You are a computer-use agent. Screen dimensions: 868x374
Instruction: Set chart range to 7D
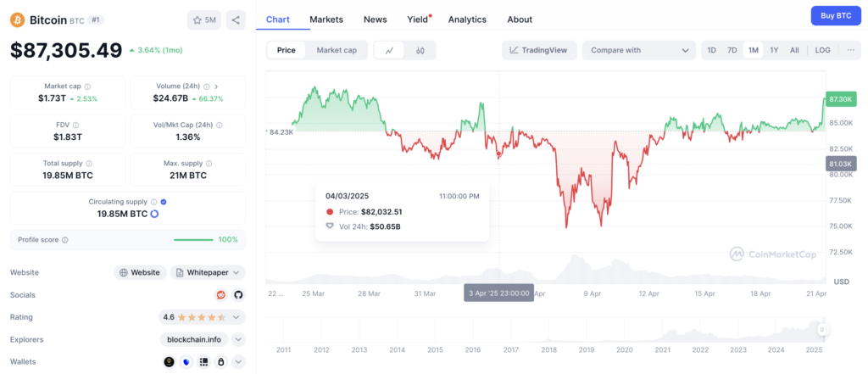tap(732, 50)
